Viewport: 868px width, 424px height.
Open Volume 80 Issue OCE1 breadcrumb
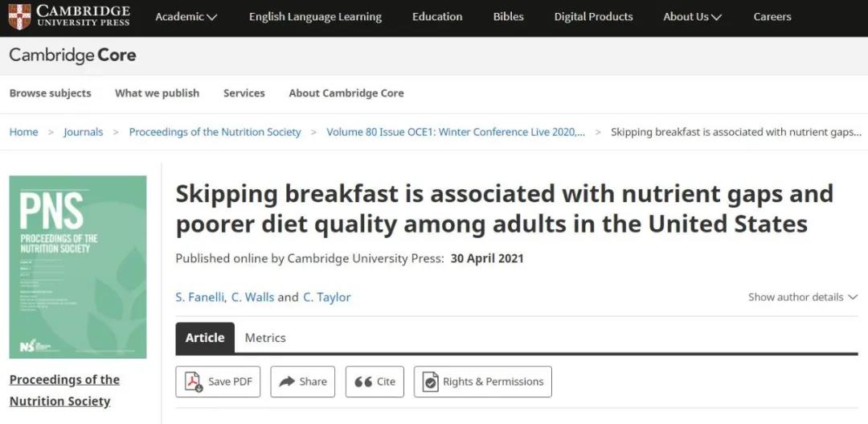455,132
